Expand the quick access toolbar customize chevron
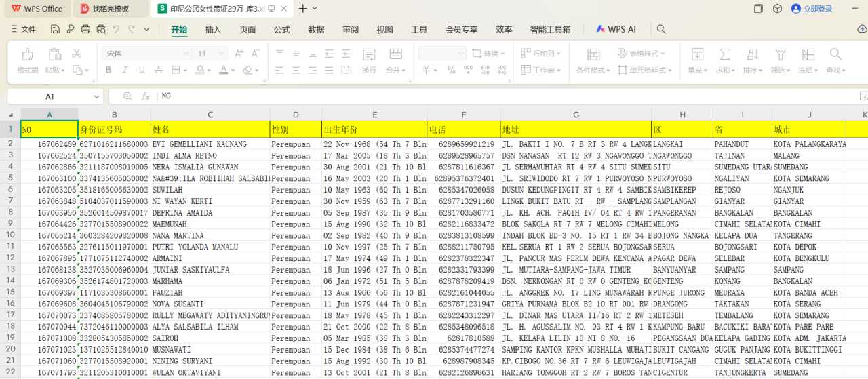This screenshot has width=868, height=379. tap(147, 29)
